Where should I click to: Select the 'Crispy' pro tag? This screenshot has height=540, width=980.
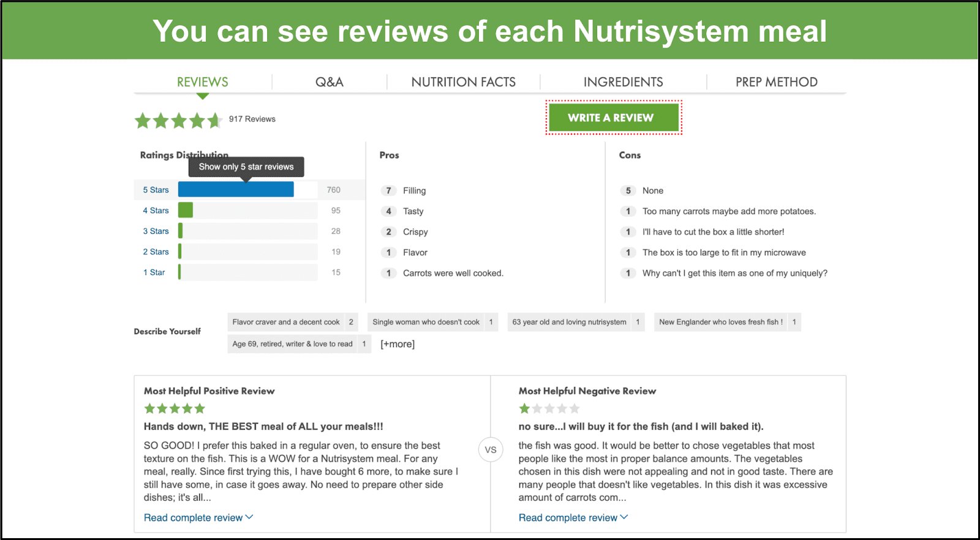[x=415, y=232]
